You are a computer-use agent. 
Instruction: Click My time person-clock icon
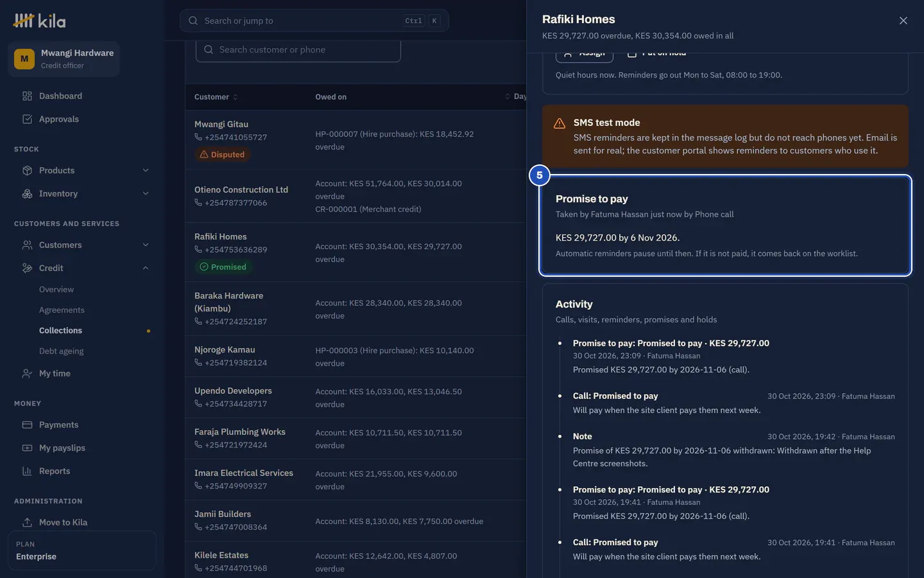27,373
